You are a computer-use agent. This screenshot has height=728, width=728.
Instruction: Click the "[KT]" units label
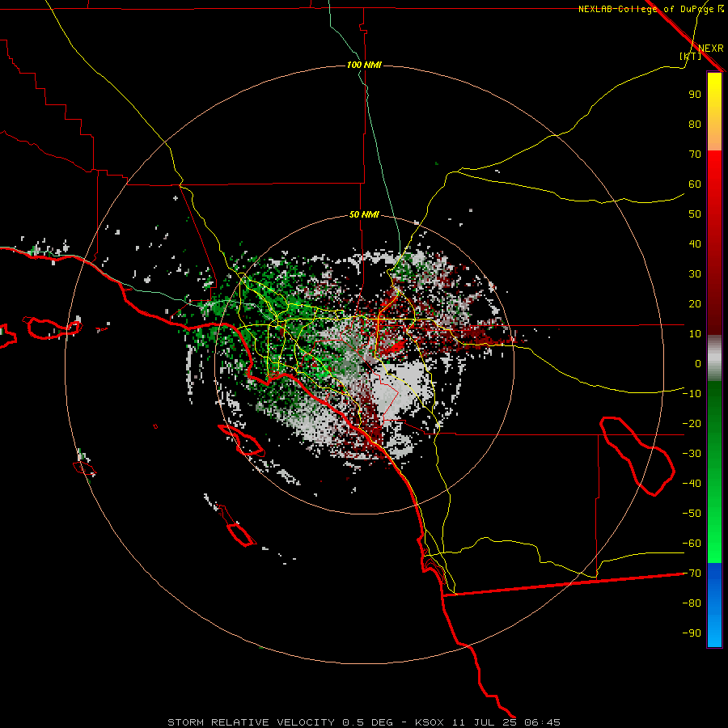click(691, 56)
